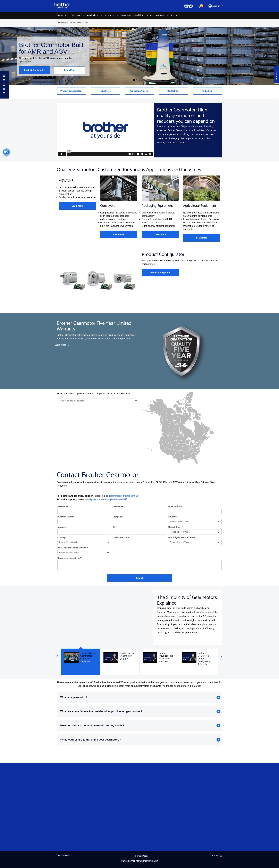Open the Country dropdown
The image size is (279, 868).
point(84,542)
